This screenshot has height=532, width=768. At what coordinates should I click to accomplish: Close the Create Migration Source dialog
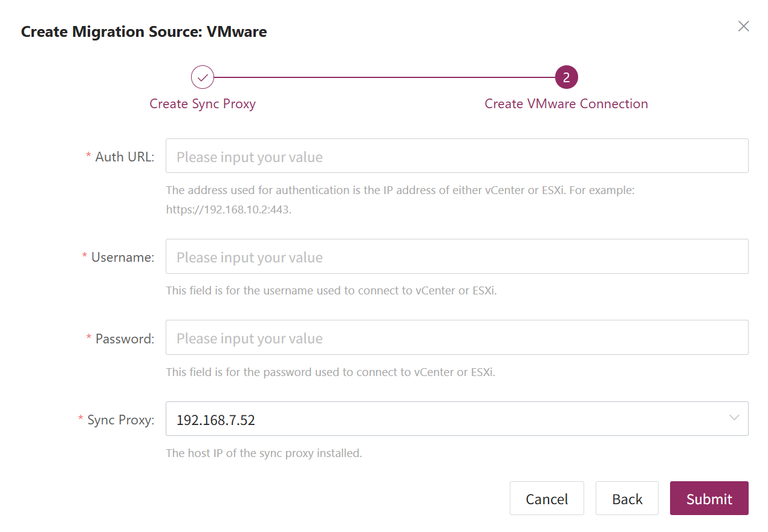744,26
